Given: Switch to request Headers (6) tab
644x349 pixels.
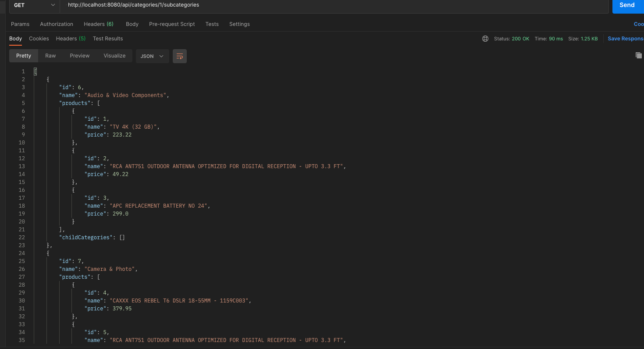Looking at the screenshot, I should pyautogui.click(x=99, y=24).
